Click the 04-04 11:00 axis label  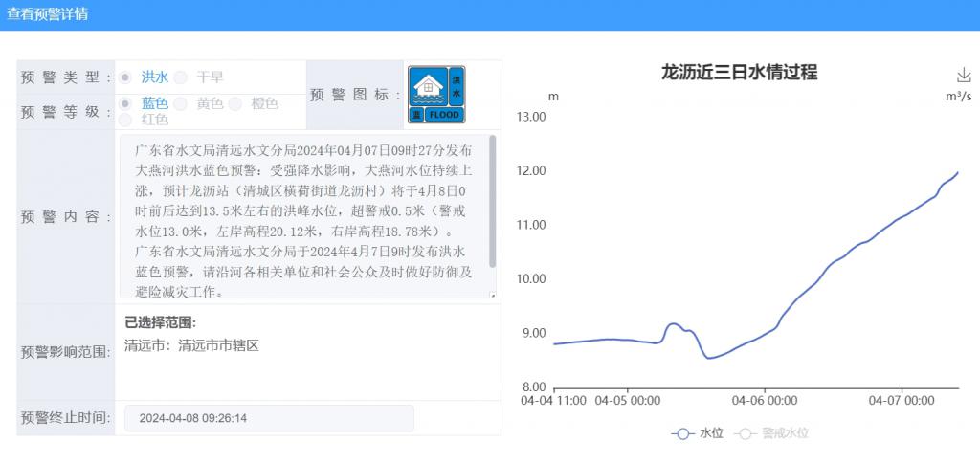click(x=554, y=401)
